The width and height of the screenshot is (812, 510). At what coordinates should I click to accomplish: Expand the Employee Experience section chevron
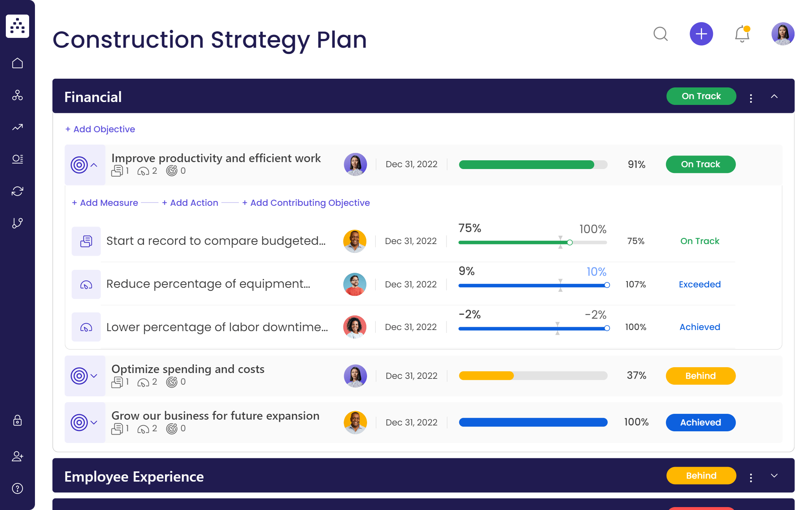[774, 476]
